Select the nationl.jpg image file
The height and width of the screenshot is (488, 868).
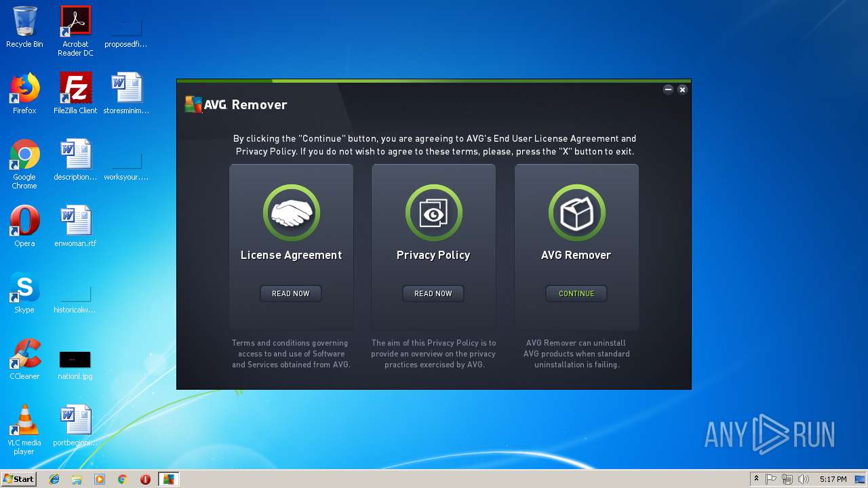click(75, 365)
